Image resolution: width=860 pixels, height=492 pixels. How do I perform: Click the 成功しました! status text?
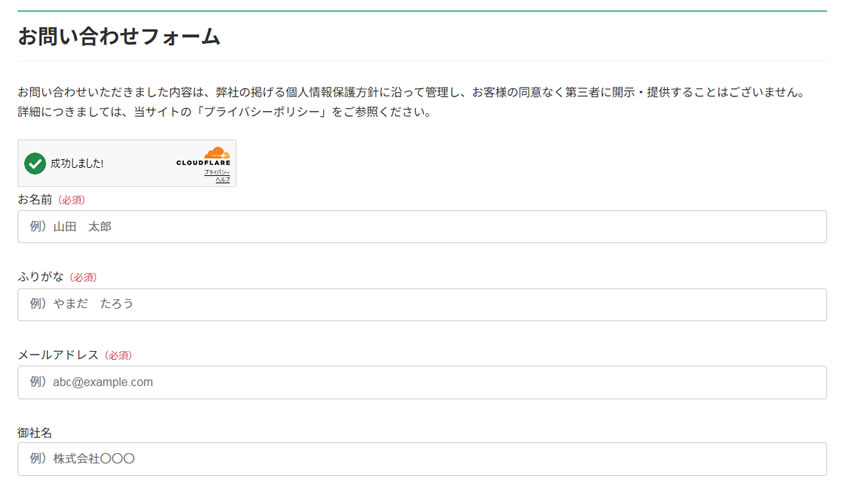[77, 163]
